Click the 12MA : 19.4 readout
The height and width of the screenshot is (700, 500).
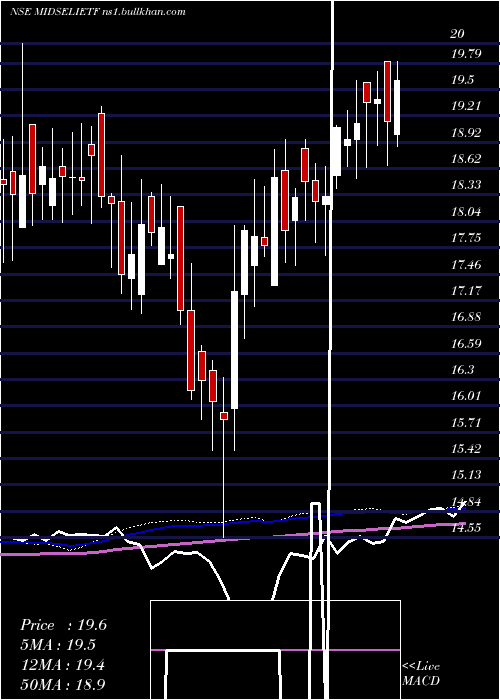63,665
